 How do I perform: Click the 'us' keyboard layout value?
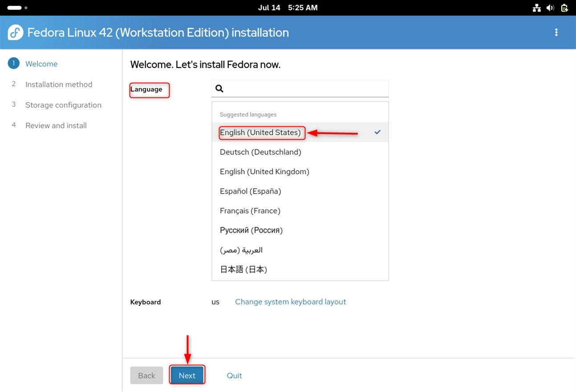point(215,302)
